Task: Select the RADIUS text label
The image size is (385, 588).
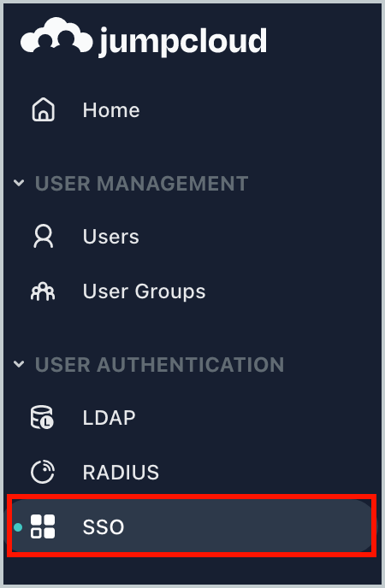Action: pyautogui.click(x=121, y=472)
